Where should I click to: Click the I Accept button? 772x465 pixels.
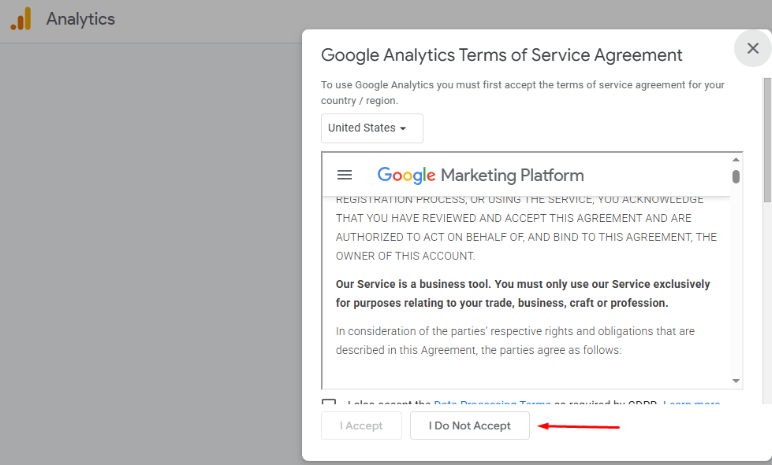pos(361,426)
